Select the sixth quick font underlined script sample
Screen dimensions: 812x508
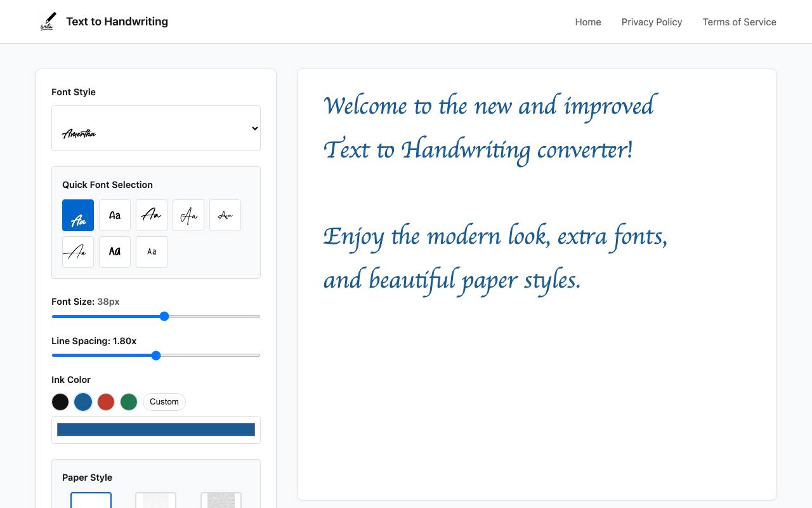(x=78, y=252)
